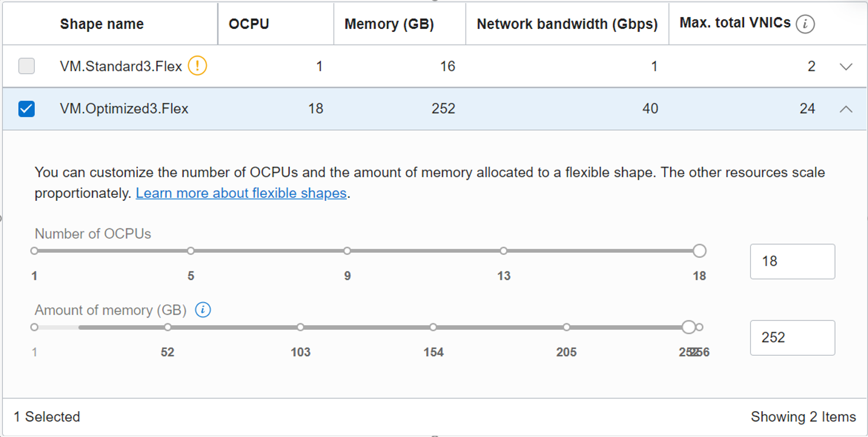This screenshot has width=868, height=437.
Task: Collapse the VM.Optimized3.Flex row details
Action: [846, 109]
